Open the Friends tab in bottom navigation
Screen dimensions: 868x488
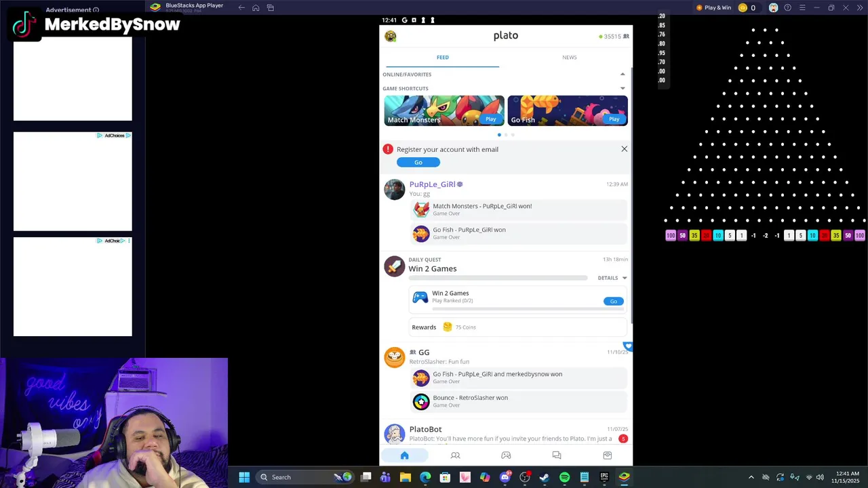click(x=455, y=455)
